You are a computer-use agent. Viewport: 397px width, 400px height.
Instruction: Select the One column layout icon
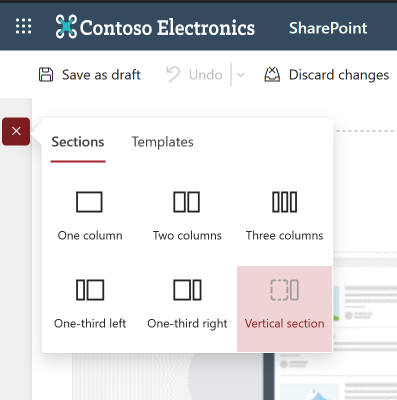(89, 202)
